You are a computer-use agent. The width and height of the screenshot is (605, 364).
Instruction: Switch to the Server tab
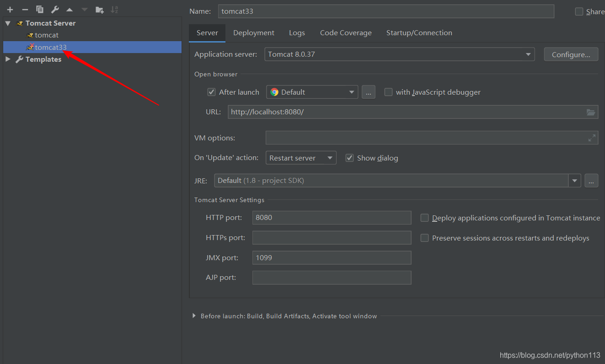coord(207,33)
